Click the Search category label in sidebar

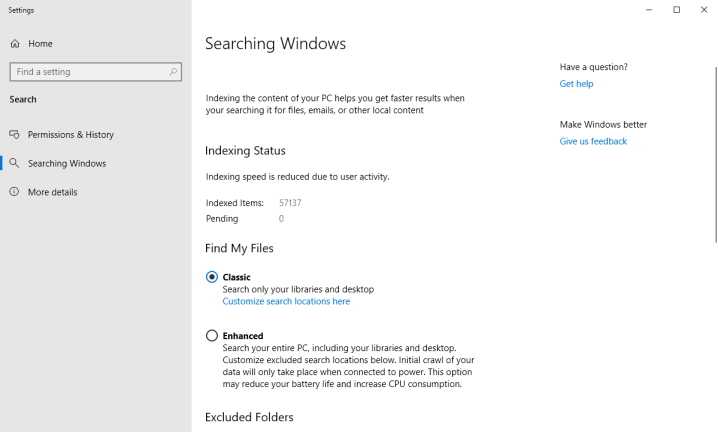click(23, 99)
